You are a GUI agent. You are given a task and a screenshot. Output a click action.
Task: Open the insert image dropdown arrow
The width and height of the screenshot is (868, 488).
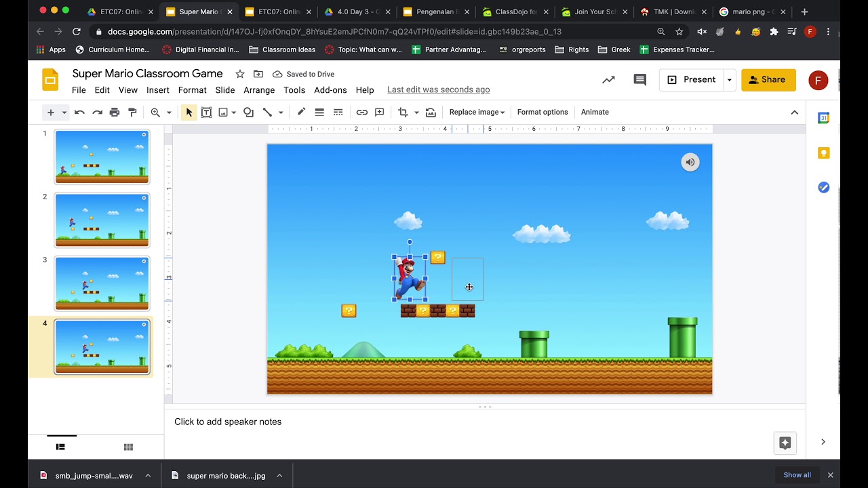(234, 113)
